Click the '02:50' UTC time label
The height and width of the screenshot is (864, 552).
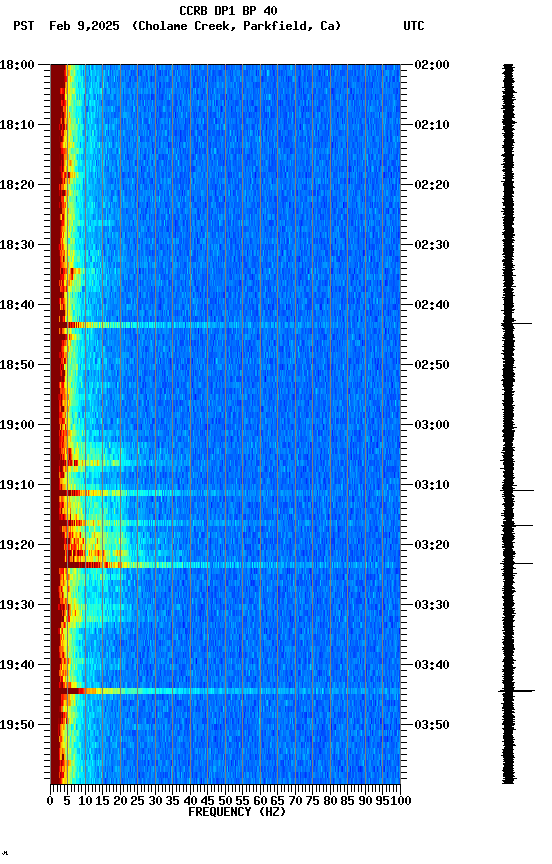click(x=432, y=365)
